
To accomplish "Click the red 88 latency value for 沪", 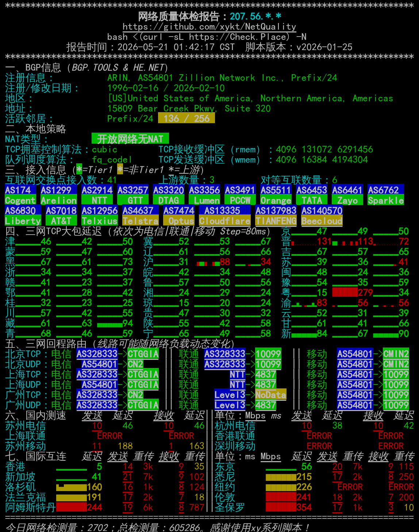I will [x=225, y=262].
